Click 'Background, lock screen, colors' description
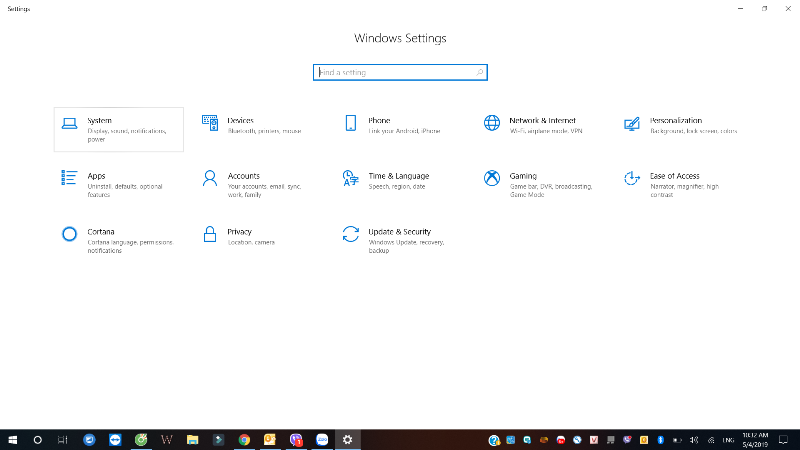 coord(693,131)
